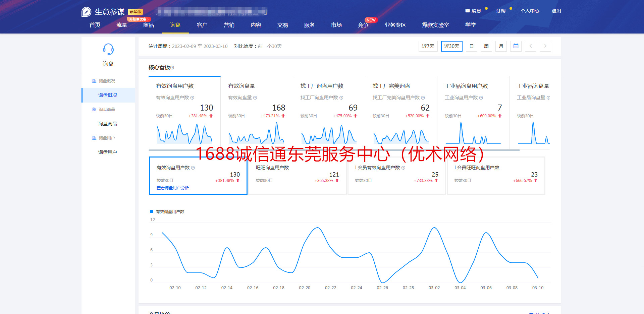Expand the 询盘商品 sidebar group
Image resolution: width=644 pixels, height=314 pixels.
[107, 110]
